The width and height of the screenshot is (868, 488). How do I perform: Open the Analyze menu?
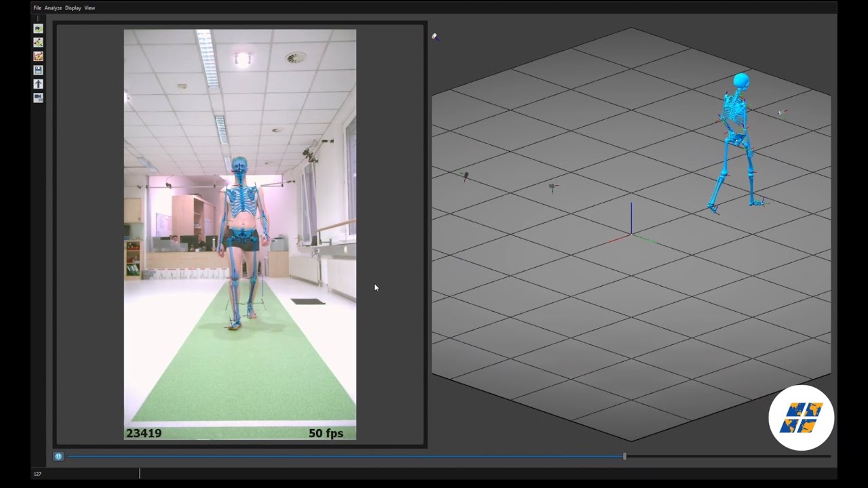53,8
